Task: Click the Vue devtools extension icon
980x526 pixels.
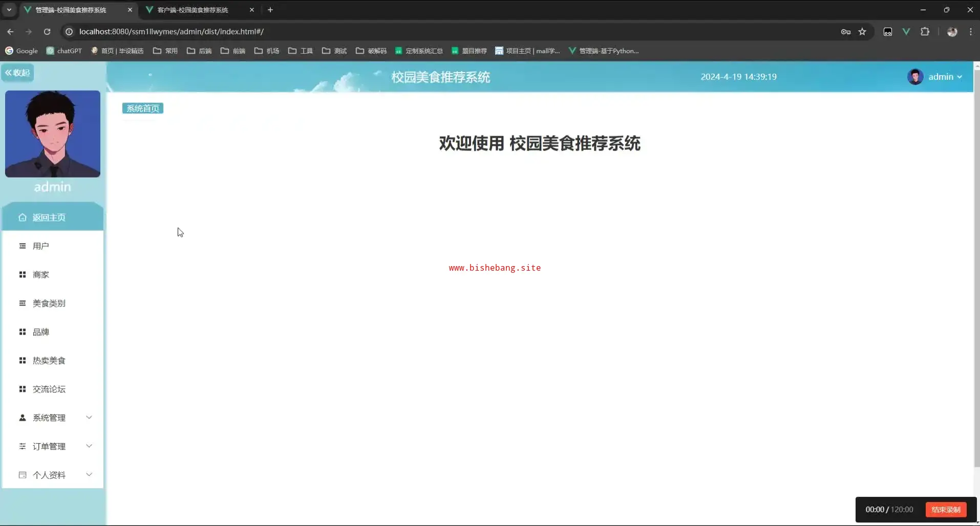Action: coord(906,32)
